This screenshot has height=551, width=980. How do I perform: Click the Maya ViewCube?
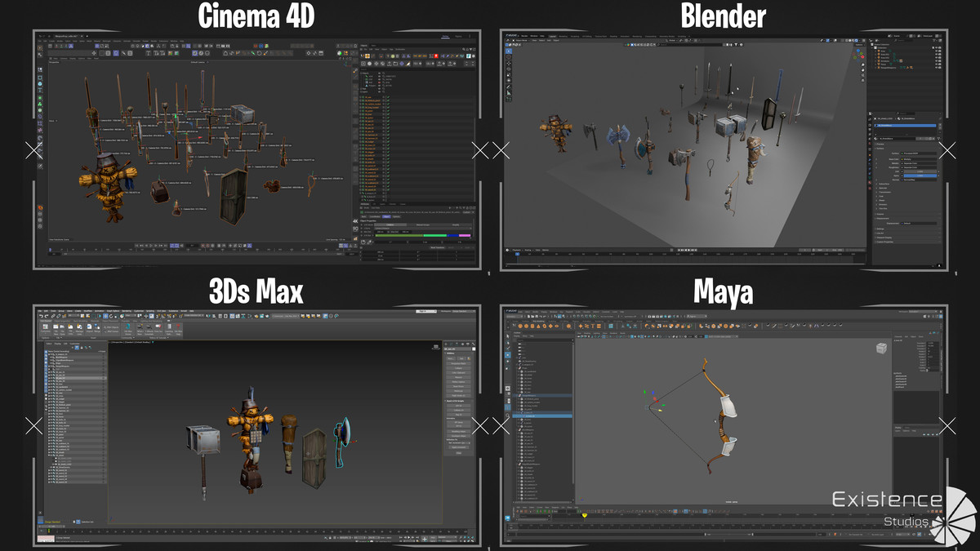click(881, 349)
